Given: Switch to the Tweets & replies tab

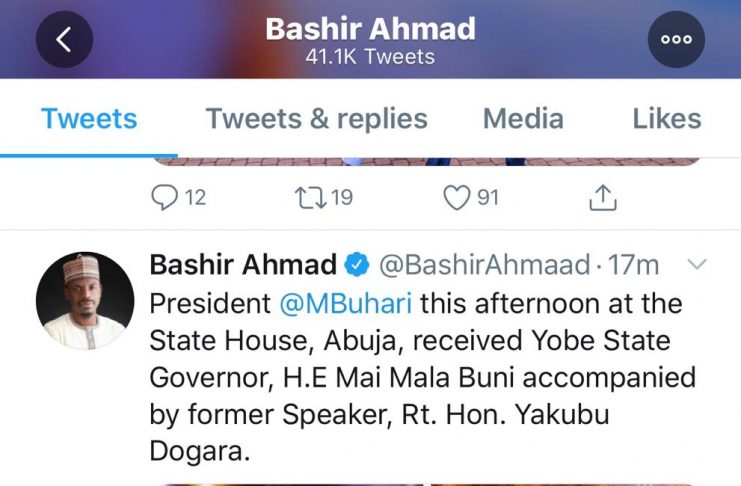Looking at the screenshot, I should click(x=316, y=119).
